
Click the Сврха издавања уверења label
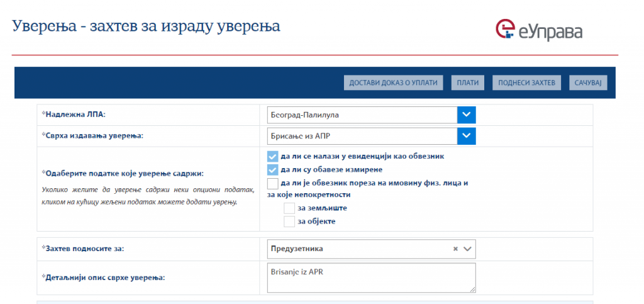[x=93, y=135]
